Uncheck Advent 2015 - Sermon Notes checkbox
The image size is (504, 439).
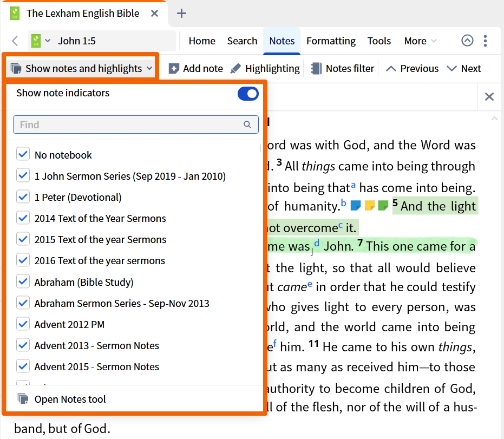tap(23, 366)
